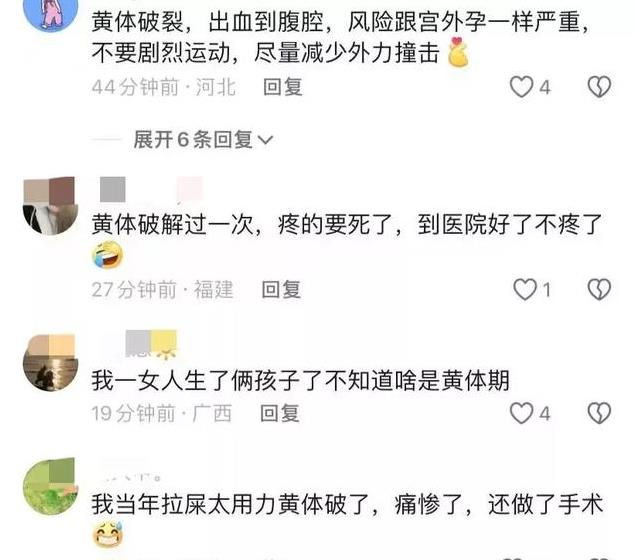Tap the crying-laughing emoji in Fujian comment
Image resolution: width=636 pixels, height=560 pixels.
(x=108, y=255)
